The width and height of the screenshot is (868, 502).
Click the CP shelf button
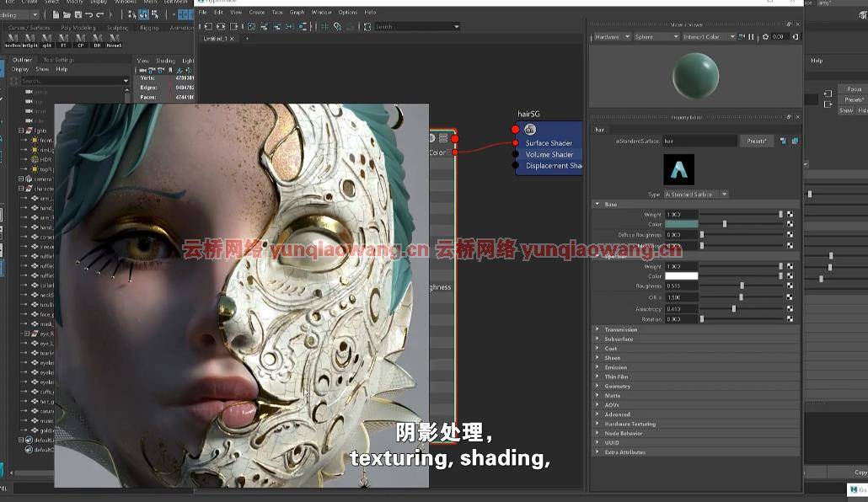(81, 41)
